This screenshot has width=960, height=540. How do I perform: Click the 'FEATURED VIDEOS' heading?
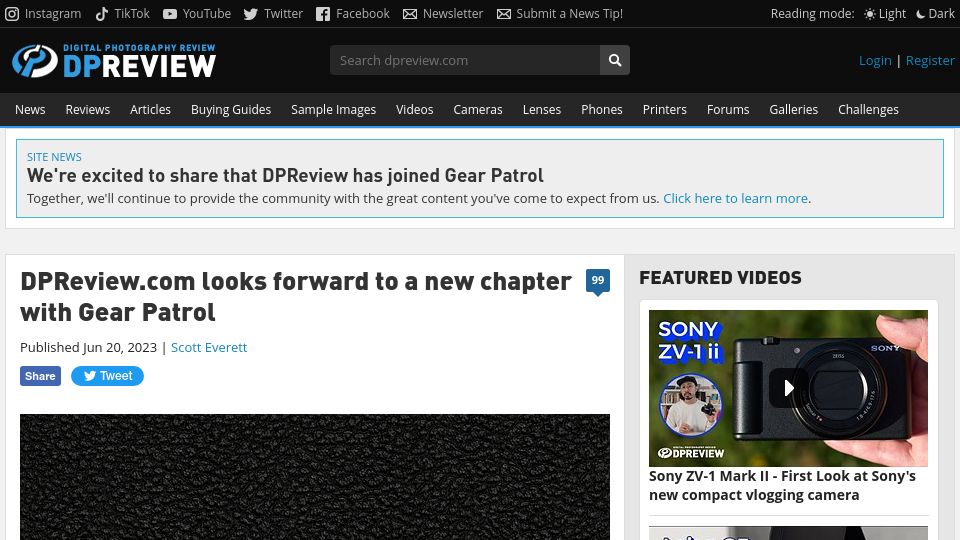720,278
